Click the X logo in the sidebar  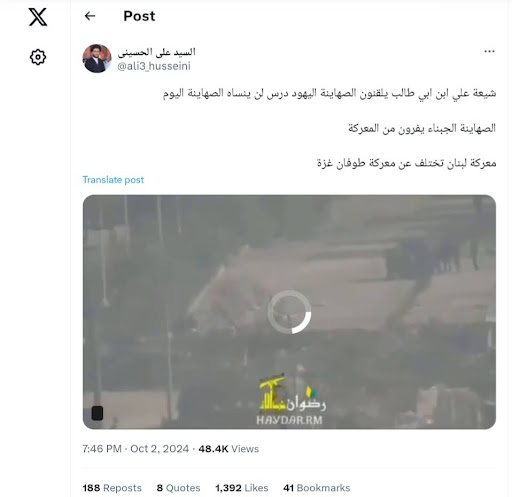[x=38, y=17]
